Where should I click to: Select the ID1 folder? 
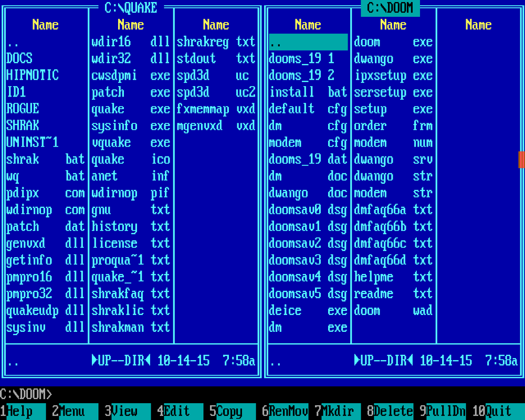[x=46, y=92]
